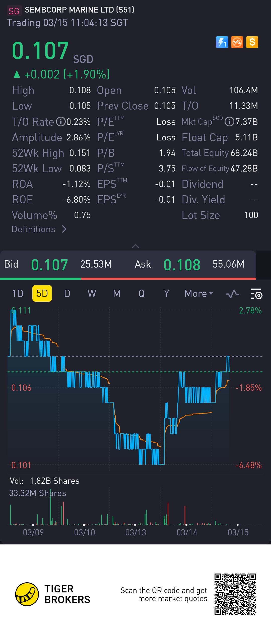Tap the Tiger Brokers logo
The width and height of the screenshot is (271, 644).
click(27, 594)
